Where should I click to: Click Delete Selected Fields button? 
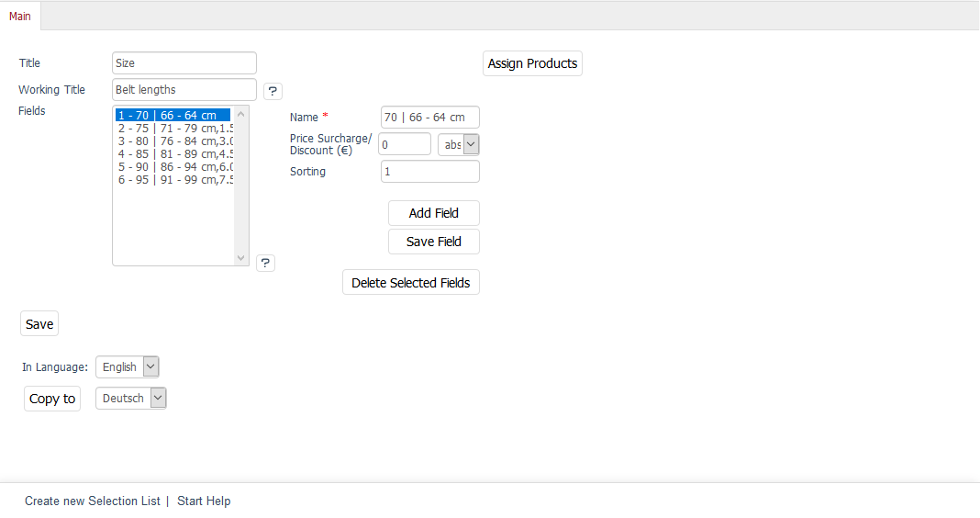pyautogui.click(x=410, y=283)
